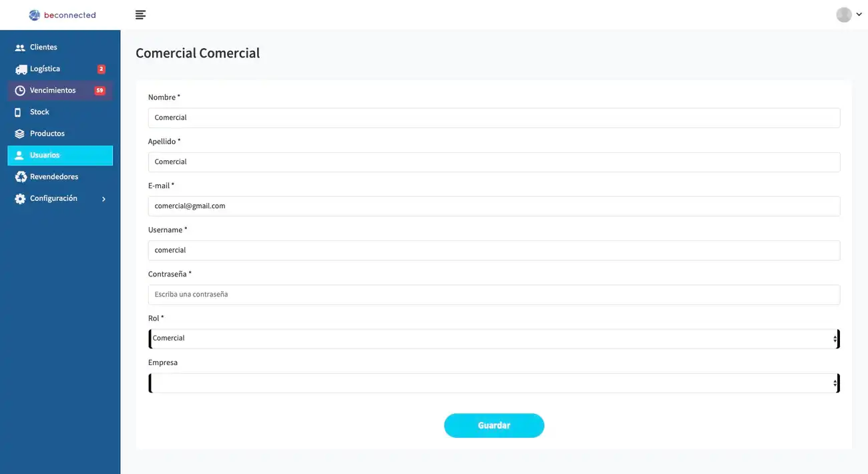
Task: Click the Configuración gear icon
Action: coord(20,198)
